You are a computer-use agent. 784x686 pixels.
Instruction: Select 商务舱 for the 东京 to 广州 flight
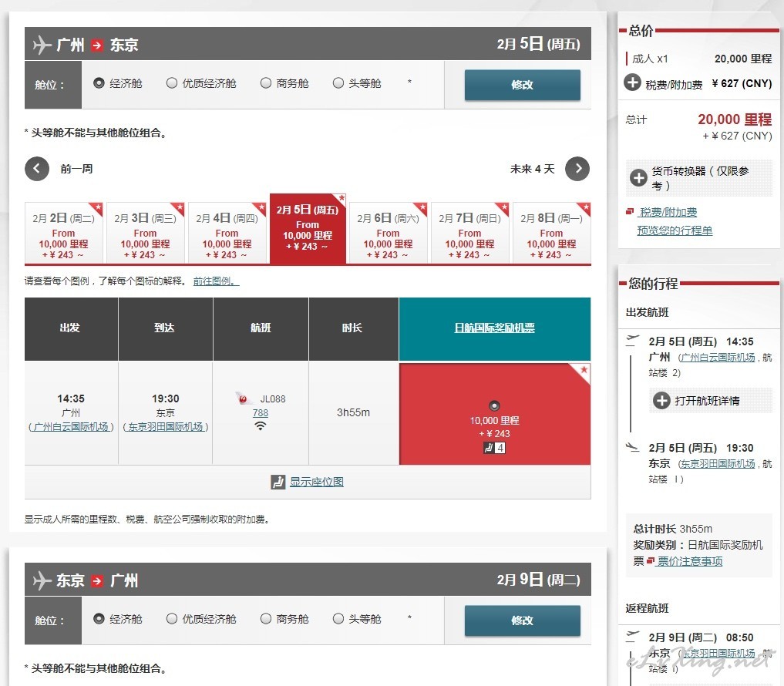click(266, 619)
